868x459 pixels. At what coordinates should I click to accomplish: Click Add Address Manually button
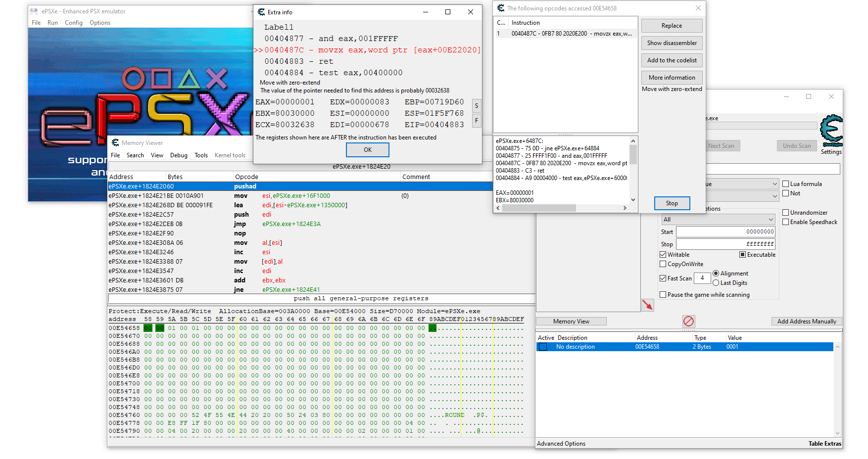click(806, 321)
